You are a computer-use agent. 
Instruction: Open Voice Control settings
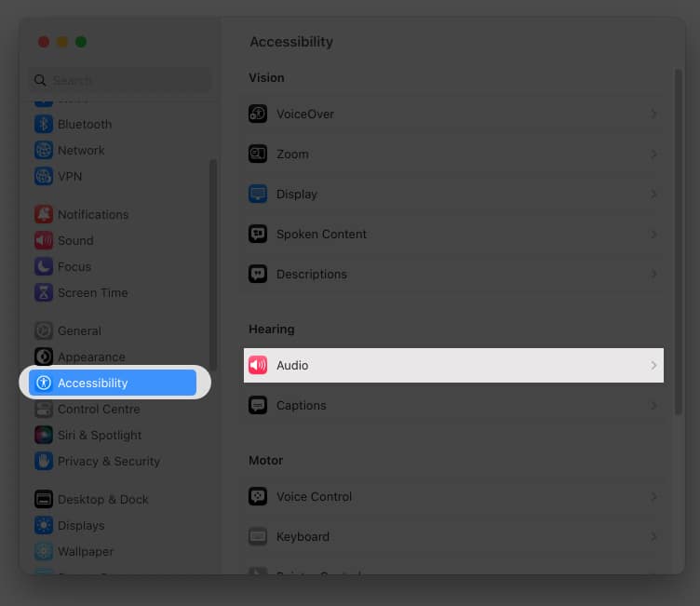(x=453, y=496)
